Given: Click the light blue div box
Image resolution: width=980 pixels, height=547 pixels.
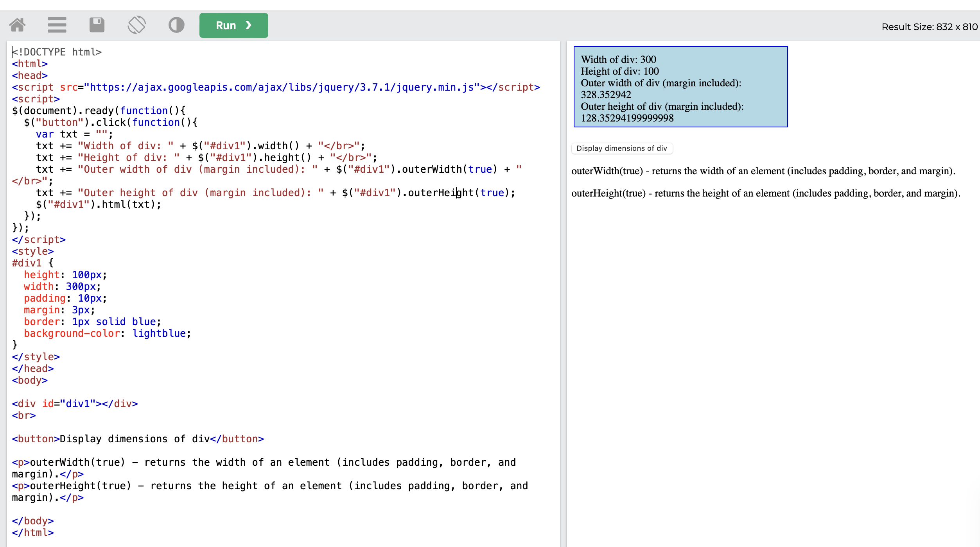Looking at the screenshot, I should pyautogui.click(x=680, y=87).
